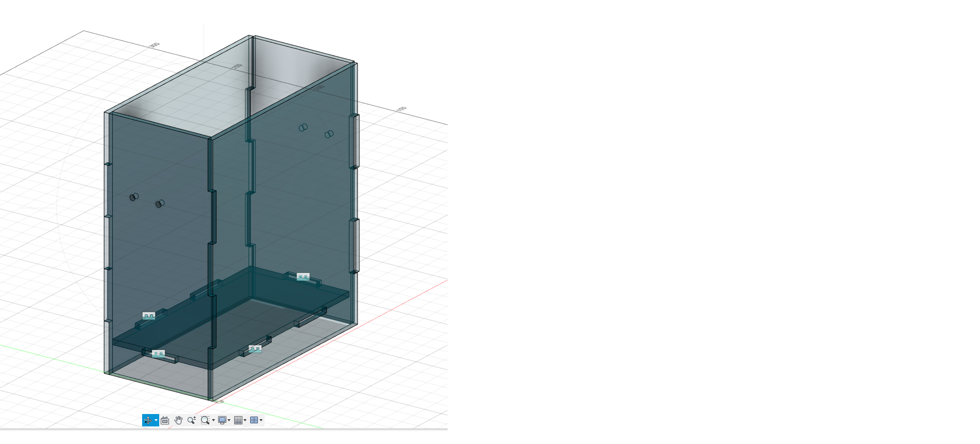Select the joint glyph at the rear of the base plate
The width and height of the screenshot is (980, 444).
[303, 277]
